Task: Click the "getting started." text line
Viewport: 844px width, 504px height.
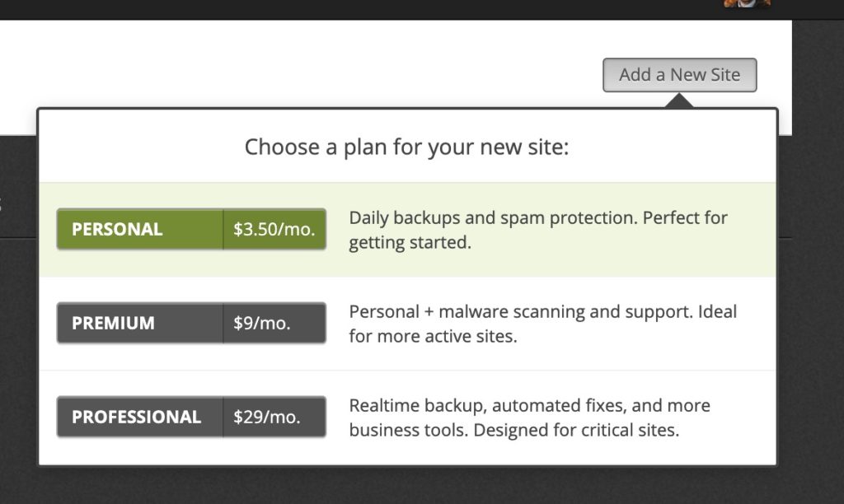Action: (410, 243)
